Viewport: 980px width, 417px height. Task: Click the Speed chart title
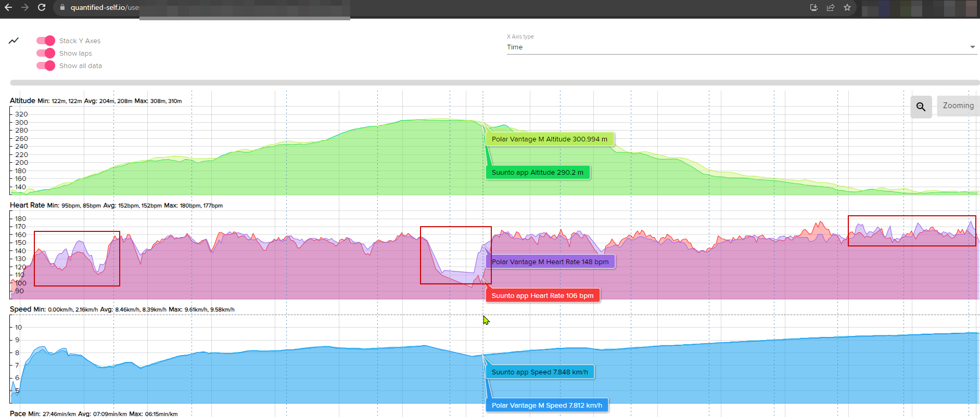pos(20,309)
